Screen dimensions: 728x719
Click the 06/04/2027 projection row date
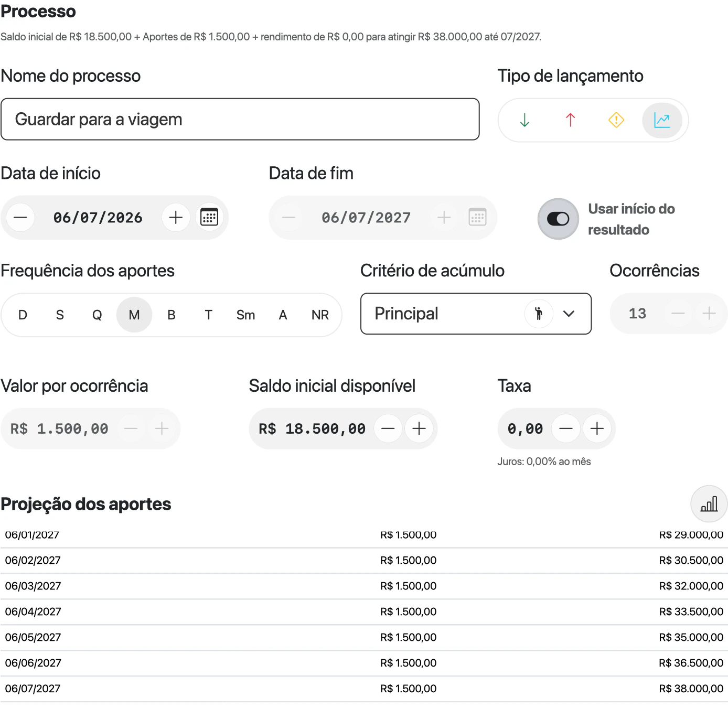coord(33,611)
